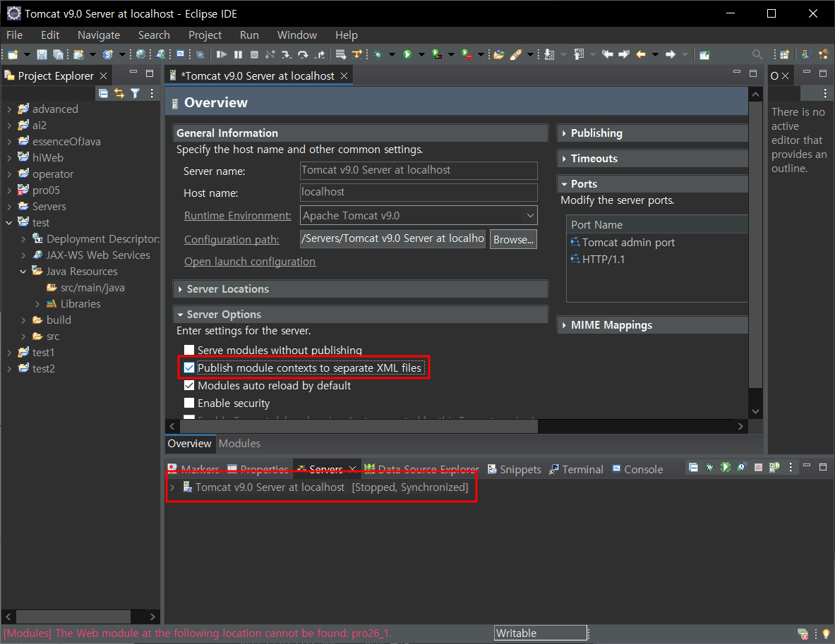Click the Step Over icon
Image resolution: width=835 pixels, height=644 pixels.
coord(303,54)
